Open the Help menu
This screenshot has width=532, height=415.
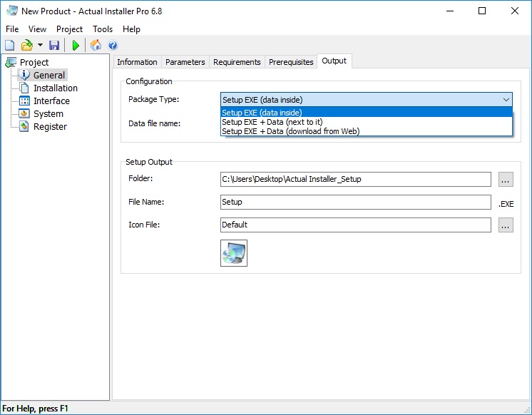tap(132, 29)
